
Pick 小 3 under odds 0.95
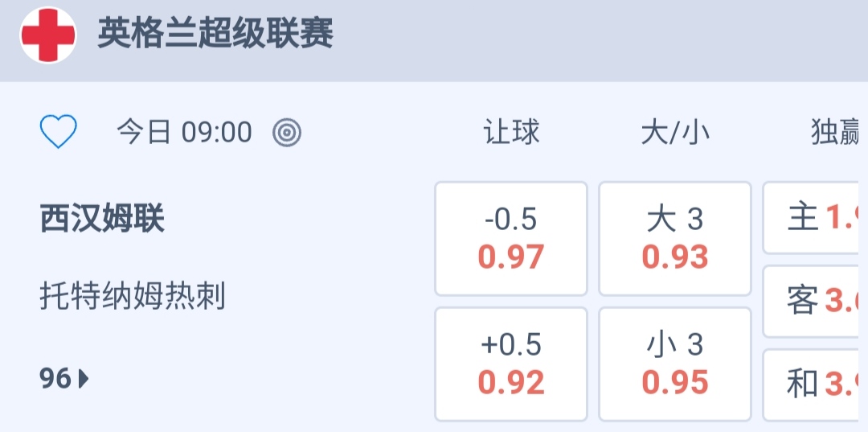click(x=675, y=364)
